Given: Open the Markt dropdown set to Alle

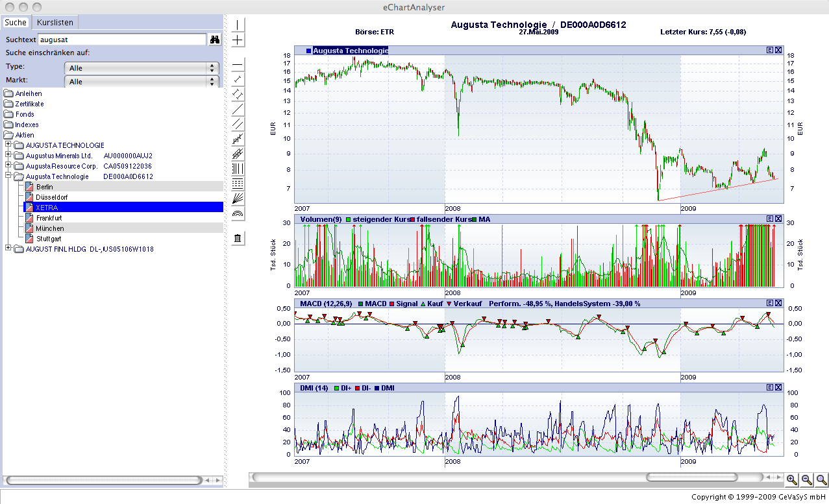Looking at the screenshot, I should (x=141, y=82).
